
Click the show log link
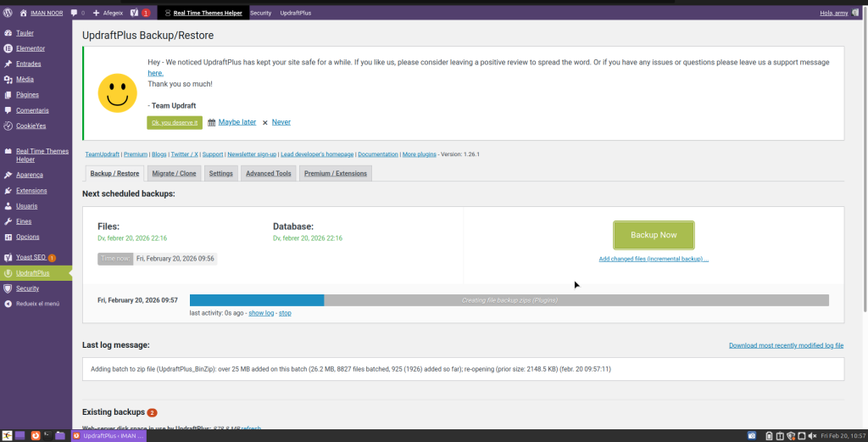[261, 313]
